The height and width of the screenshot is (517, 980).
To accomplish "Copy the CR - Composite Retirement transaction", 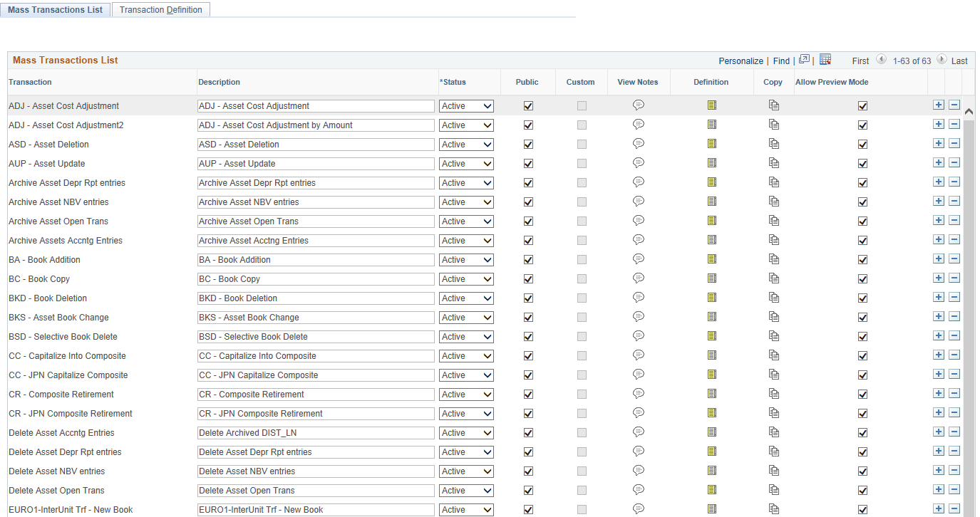I will (x=773, y=393).
